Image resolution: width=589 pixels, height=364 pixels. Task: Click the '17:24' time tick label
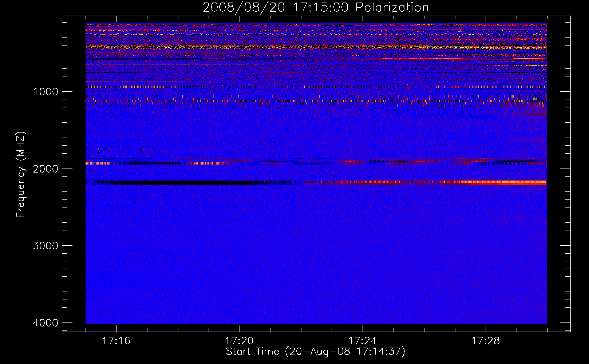coord(363,341)
